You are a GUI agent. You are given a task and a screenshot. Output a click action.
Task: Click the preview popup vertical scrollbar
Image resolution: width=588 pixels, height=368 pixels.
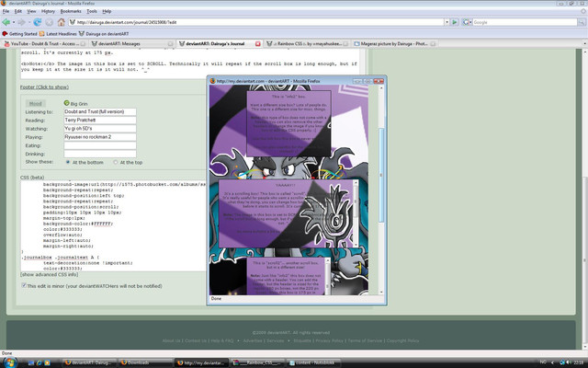(381, 190)
